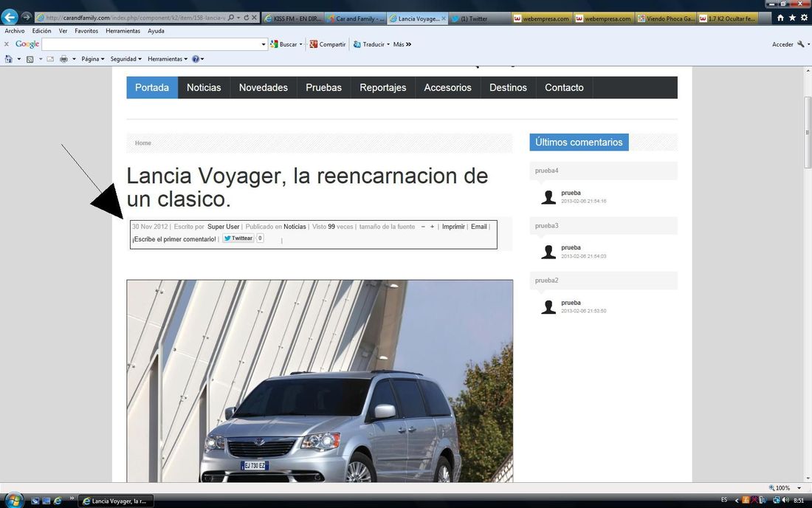Click the Super User author link
This screenshot has width=812, height=508.
223,227
